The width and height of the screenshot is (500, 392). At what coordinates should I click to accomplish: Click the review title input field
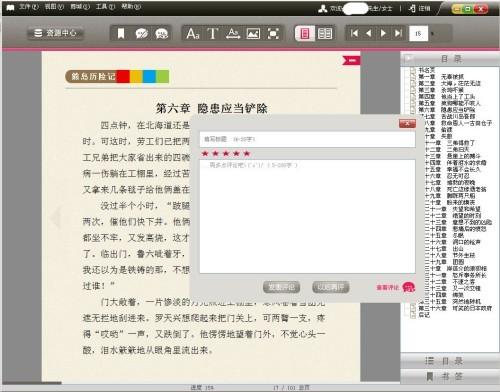tap(307, 139)
